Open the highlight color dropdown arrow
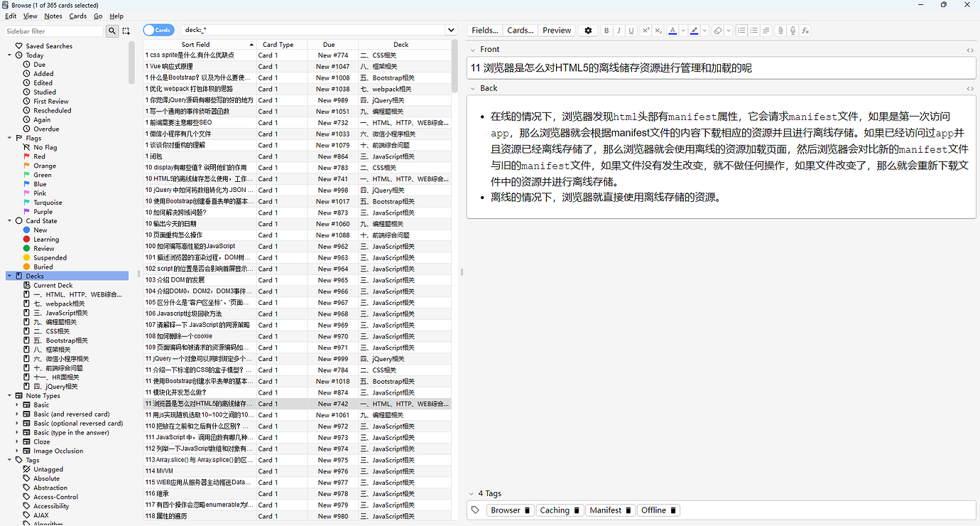980x526 pixels. [704, 31]
